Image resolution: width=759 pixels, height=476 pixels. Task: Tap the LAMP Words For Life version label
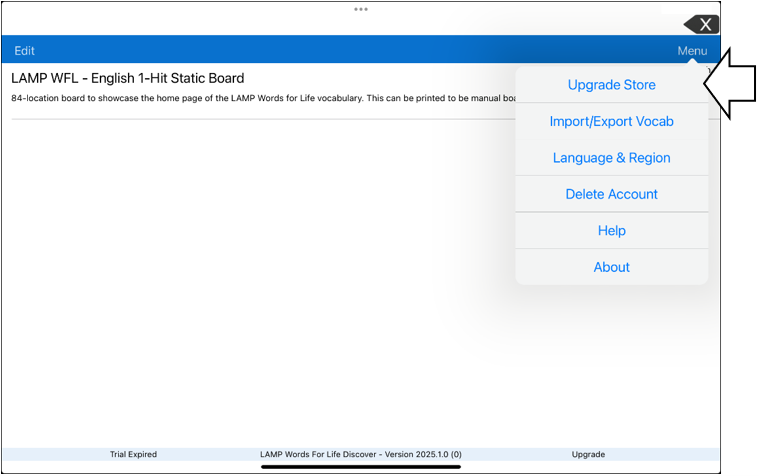361,454
